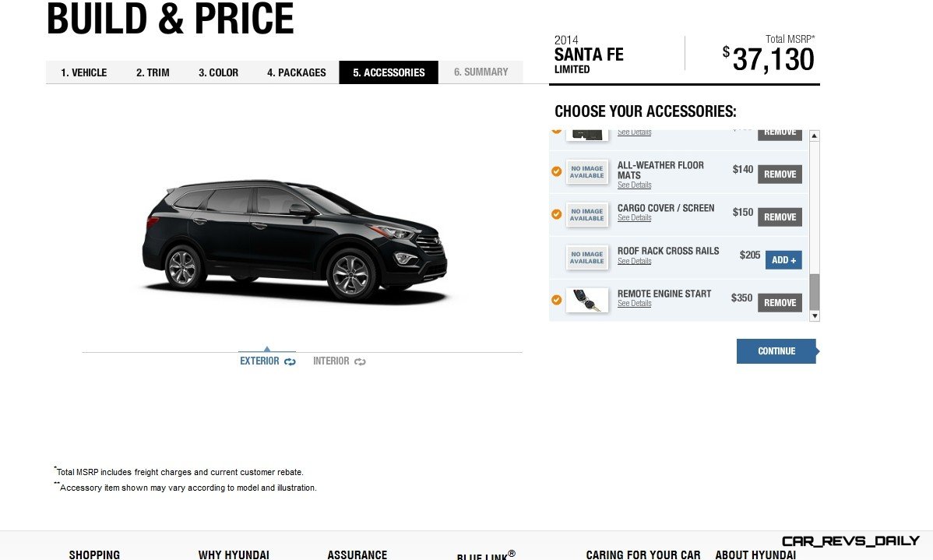Switch to the 3. Color tab
The width and height of the screenshot is (933, 560).
[x=218, y=72]
